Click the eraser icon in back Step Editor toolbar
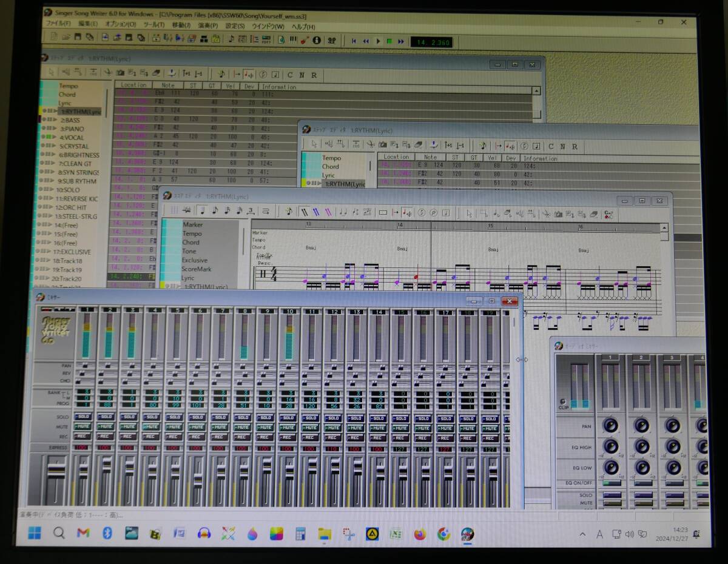Screen dimensions: 728x564 click(x=156, y=73)
